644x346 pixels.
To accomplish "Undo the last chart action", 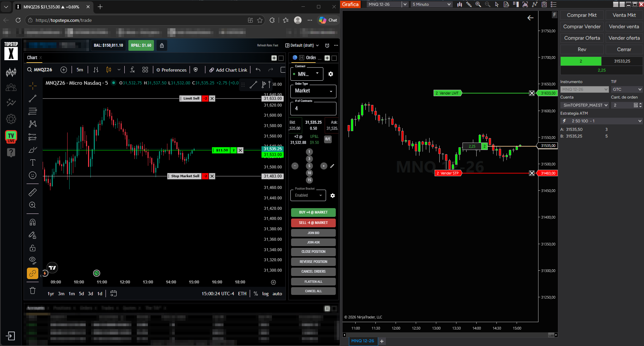I will (x=258, y=70).
